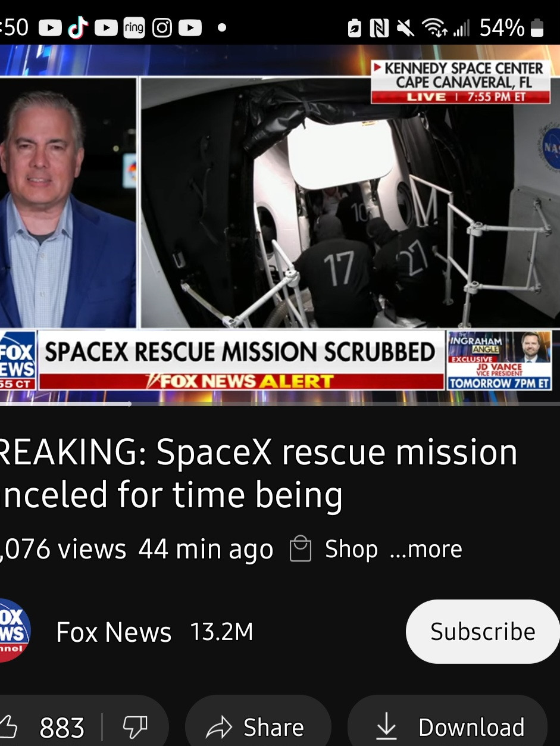Viewport: 560px width, 746px height.
Task: Tap the thumbs-down dislike icon
Action: click(x=134, y=727)
